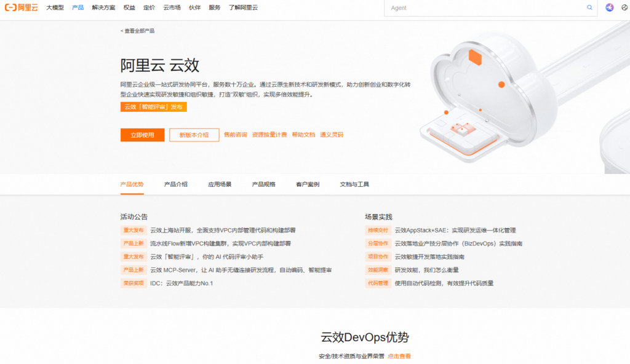Switch language using the globe icon
630x364 pixels.
click(624, 7)
